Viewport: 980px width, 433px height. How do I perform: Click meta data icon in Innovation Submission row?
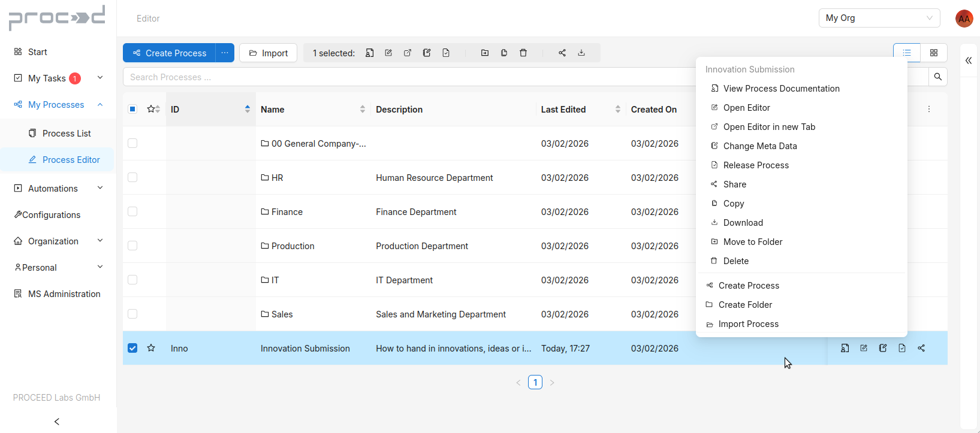tap(883, 348)
